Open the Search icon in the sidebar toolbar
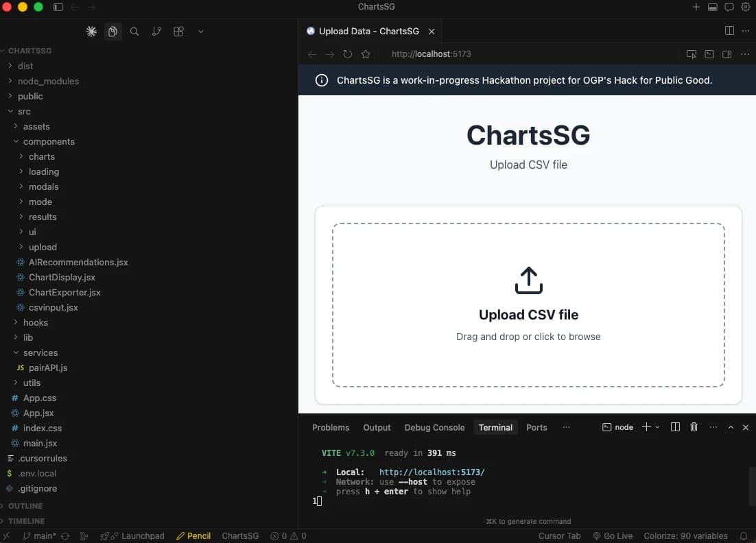 click(134, 31)
